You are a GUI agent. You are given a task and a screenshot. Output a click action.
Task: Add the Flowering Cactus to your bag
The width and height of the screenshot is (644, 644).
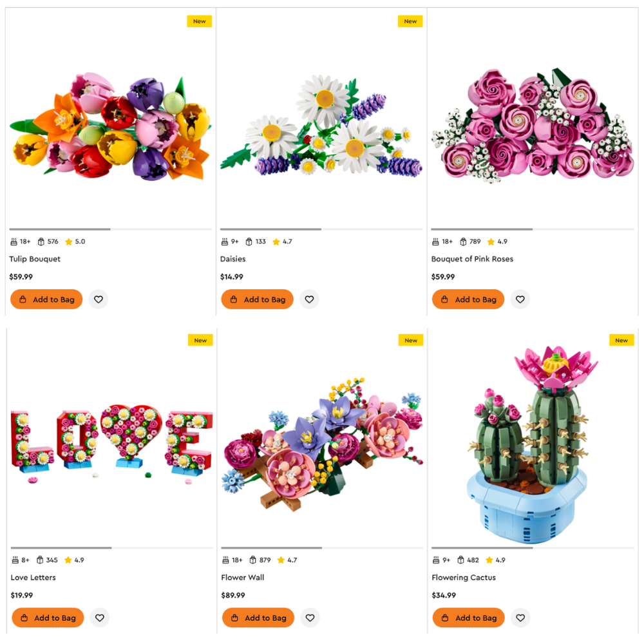pos(468,618)
